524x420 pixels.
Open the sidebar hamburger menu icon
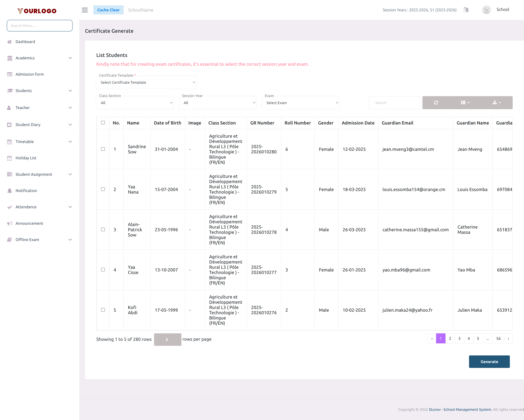[85, 10]
